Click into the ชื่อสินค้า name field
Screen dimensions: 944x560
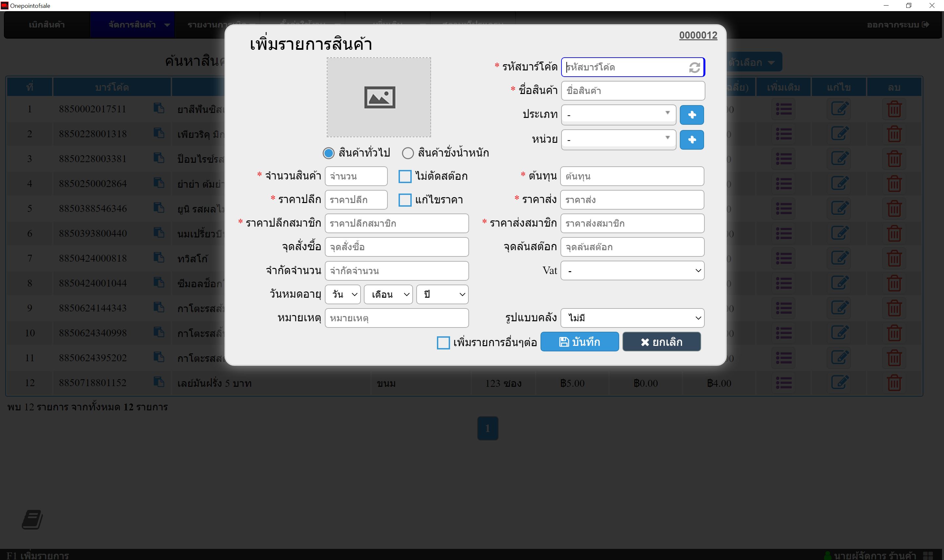tap(633, 91)
